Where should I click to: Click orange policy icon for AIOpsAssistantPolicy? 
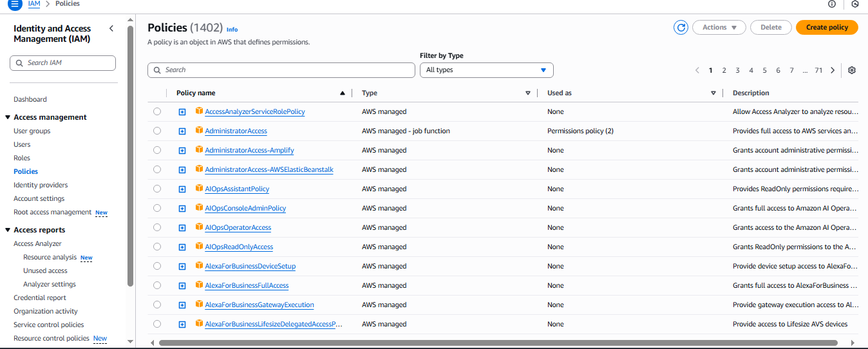coord(200,189)
